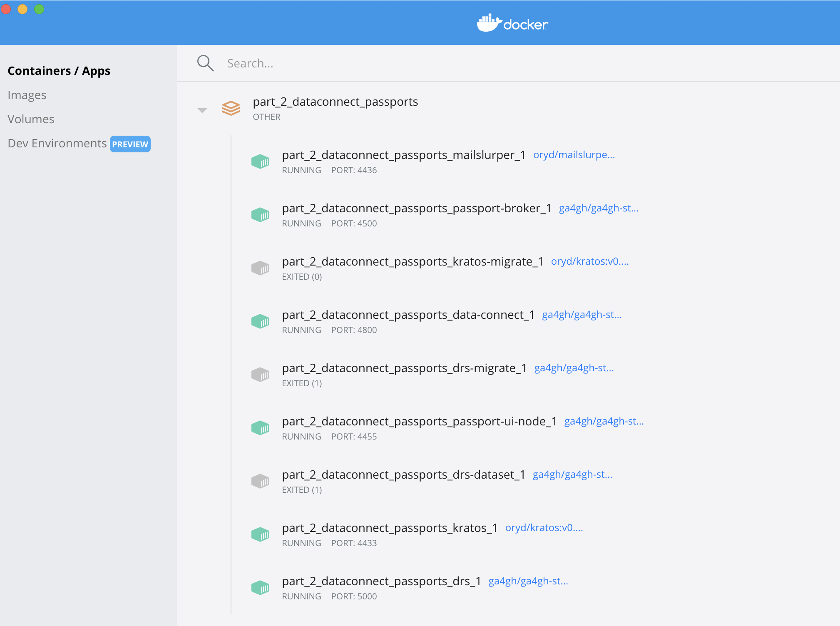Minimize the Docker window with yellow button
The image size is (840, 626).
point(22,9)
